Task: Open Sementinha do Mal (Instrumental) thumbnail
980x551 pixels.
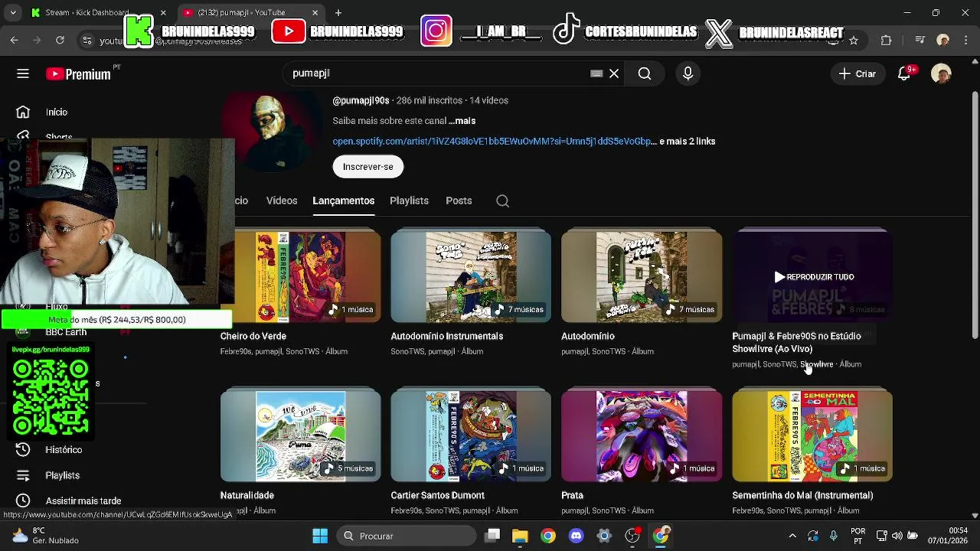Action: (812, 436)
